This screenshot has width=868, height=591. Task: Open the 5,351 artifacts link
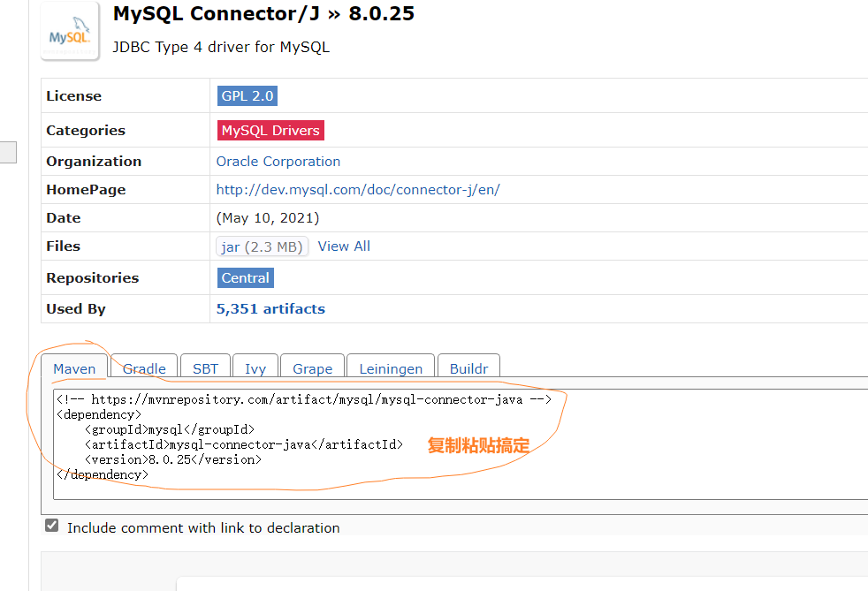[x=270, y=309]
